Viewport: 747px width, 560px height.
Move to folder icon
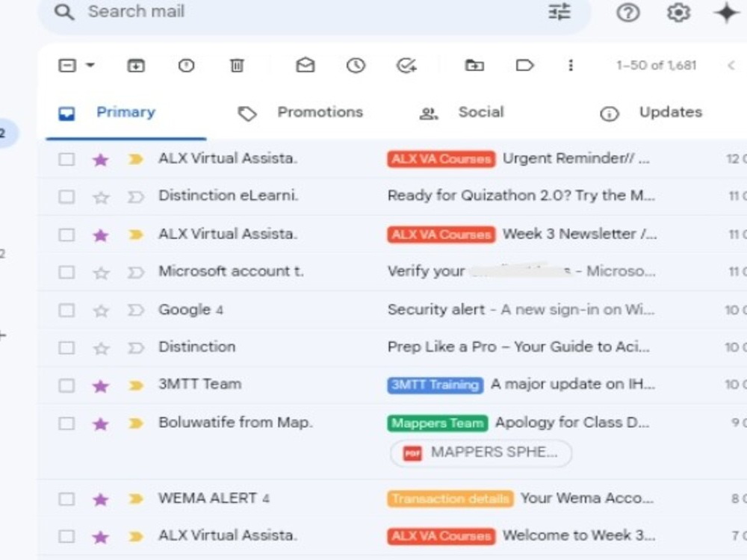click(474, 65)
